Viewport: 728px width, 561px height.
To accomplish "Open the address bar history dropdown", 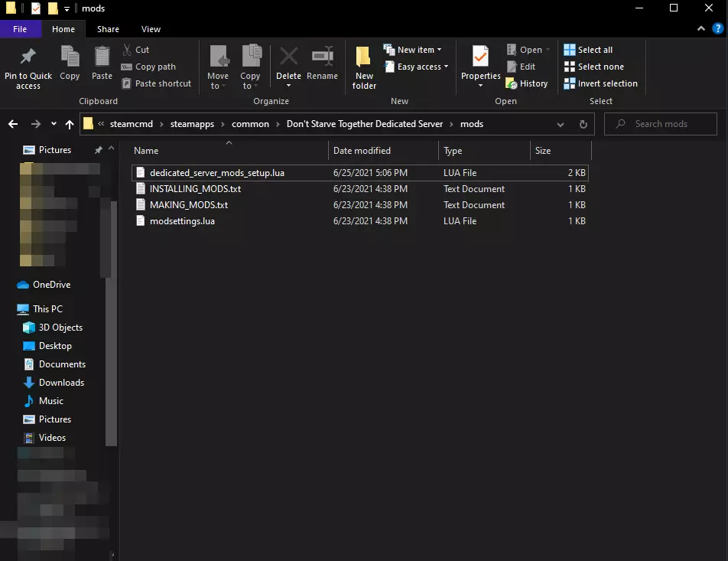I will point(561,124).
